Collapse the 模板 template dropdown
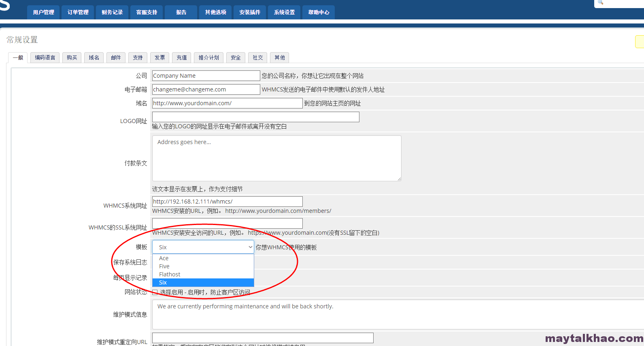This screenshot has height=346, width=644. click(x=203, y=247)
